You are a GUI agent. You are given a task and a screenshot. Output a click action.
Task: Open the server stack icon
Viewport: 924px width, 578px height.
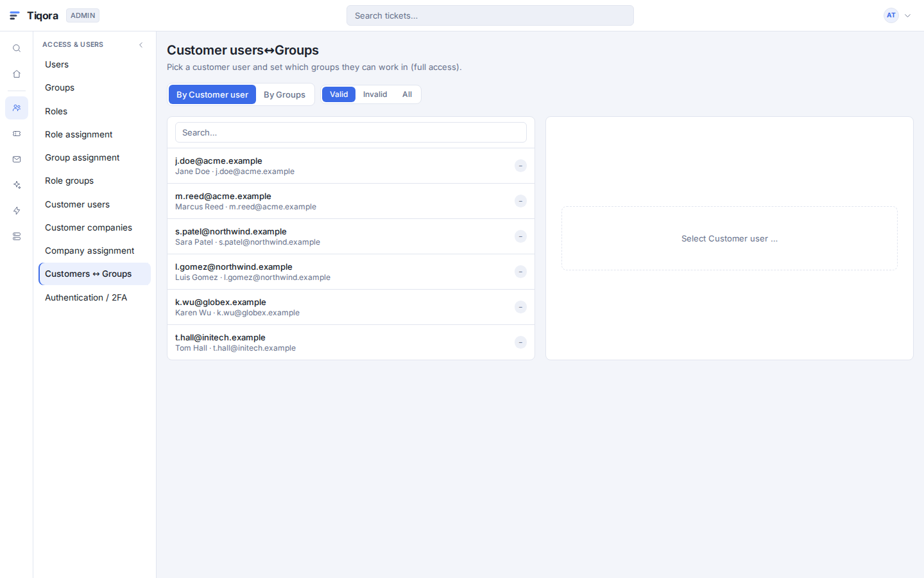coord(17,236)
